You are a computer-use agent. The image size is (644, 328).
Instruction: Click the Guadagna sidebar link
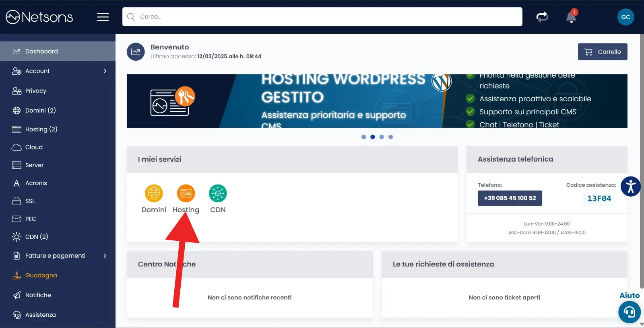(x=41, y=275)
